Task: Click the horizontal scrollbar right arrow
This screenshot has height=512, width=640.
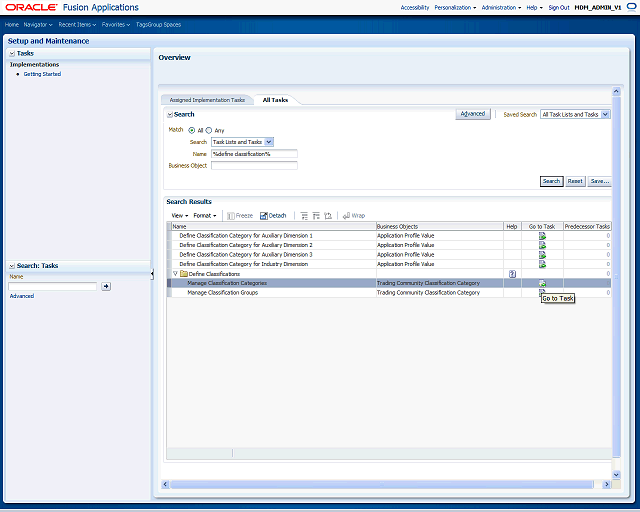Action: [x=607, y=484]
